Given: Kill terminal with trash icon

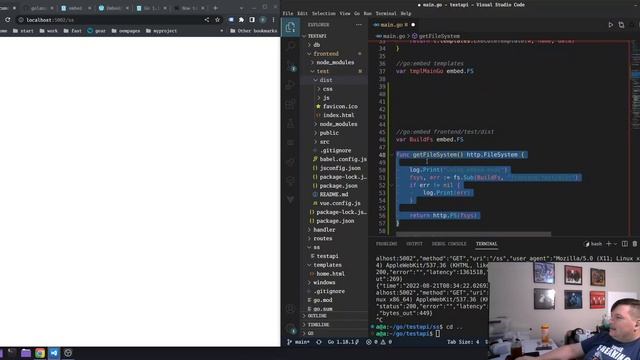Looking at the screenshot, I should [635, 244].
